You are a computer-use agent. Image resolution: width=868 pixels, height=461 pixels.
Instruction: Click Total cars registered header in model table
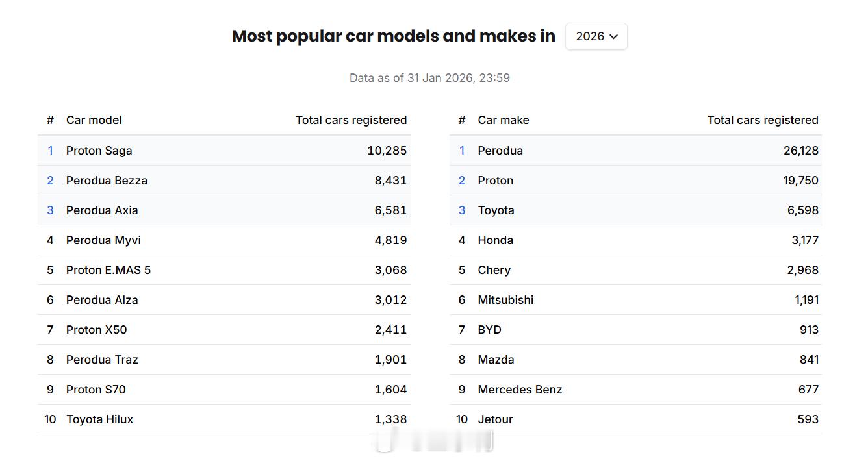coord(351,120)
